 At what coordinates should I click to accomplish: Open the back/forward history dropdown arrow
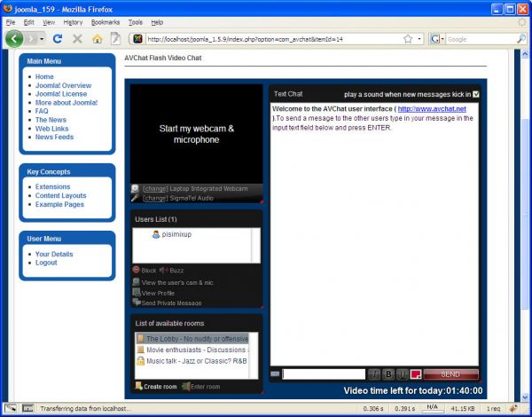click(x=42, y=39)
